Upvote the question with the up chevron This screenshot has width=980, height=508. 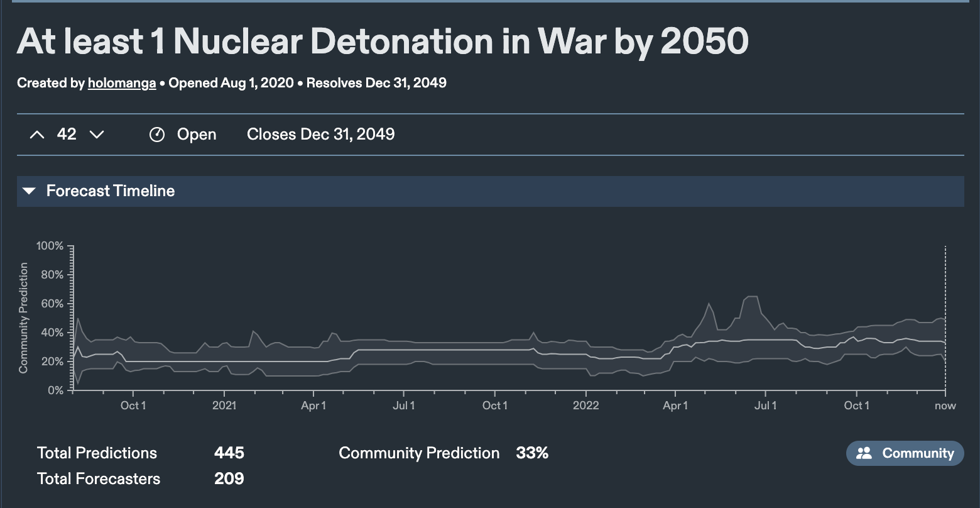click(x=37, y=135)
